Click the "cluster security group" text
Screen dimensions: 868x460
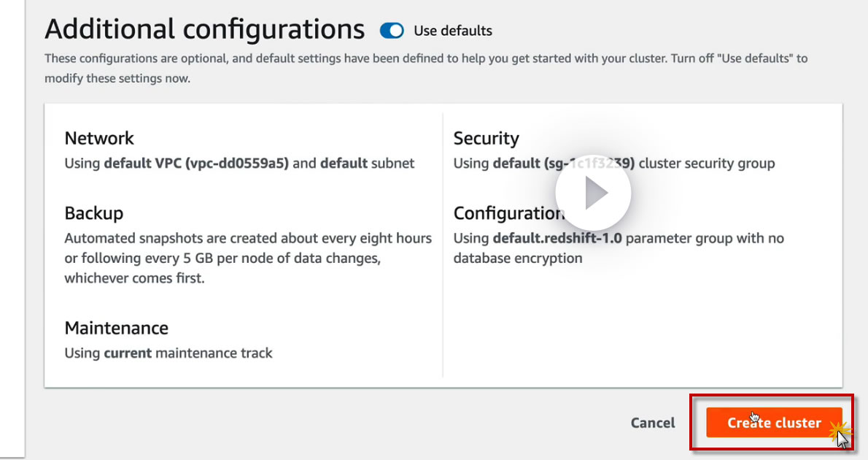pos(706,163)
